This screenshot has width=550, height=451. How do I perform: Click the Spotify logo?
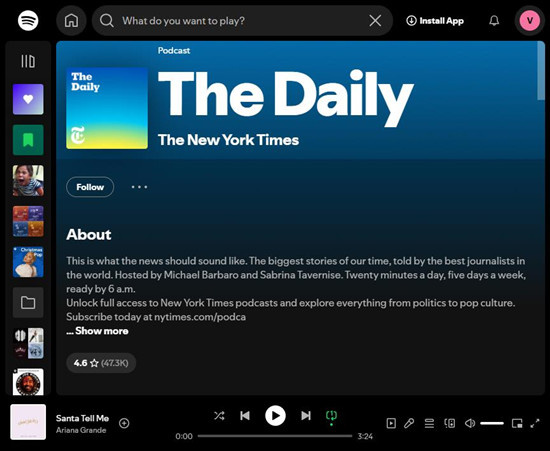pos(28,20)
